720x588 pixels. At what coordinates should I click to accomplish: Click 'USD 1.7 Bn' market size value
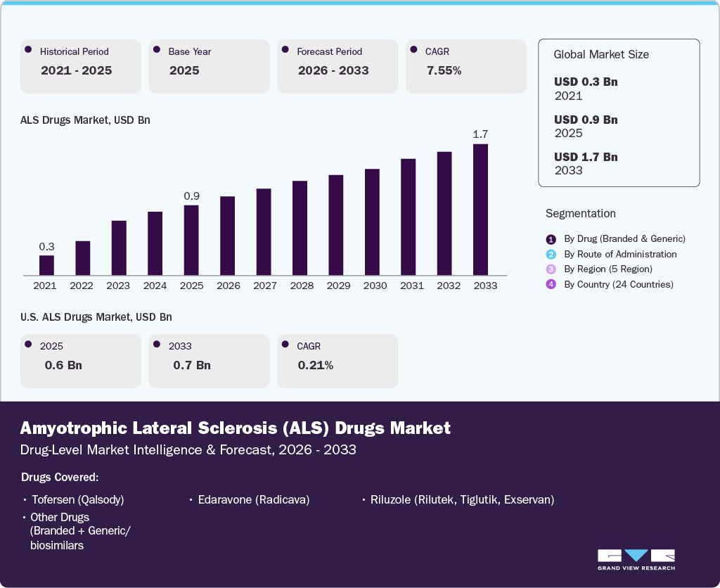586,157
